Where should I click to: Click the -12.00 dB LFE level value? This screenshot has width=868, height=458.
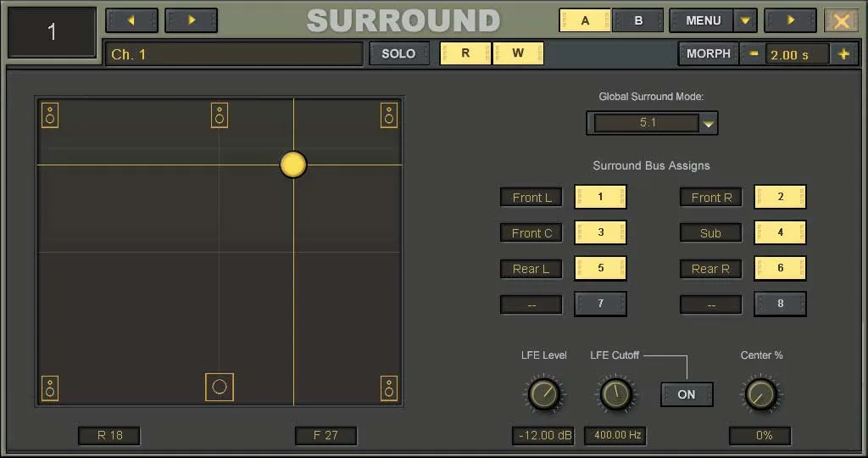[543, 435]
